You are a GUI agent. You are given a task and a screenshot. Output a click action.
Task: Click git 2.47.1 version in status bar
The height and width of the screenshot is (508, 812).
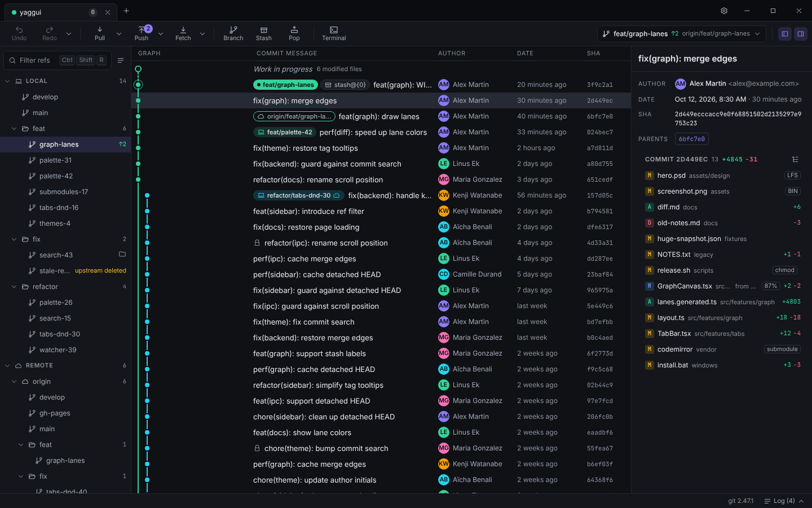[740, 501]
